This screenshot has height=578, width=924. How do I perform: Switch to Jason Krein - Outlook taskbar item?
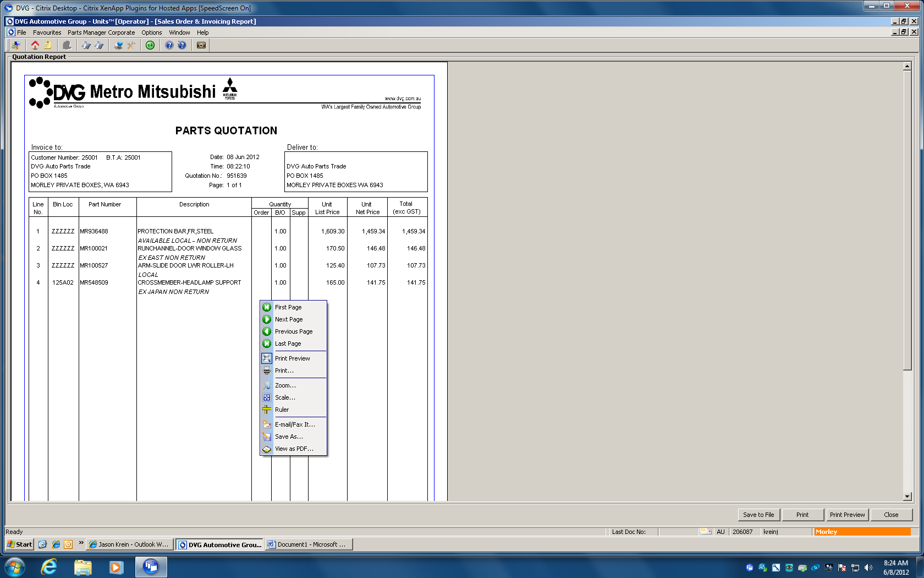(130, 544)
